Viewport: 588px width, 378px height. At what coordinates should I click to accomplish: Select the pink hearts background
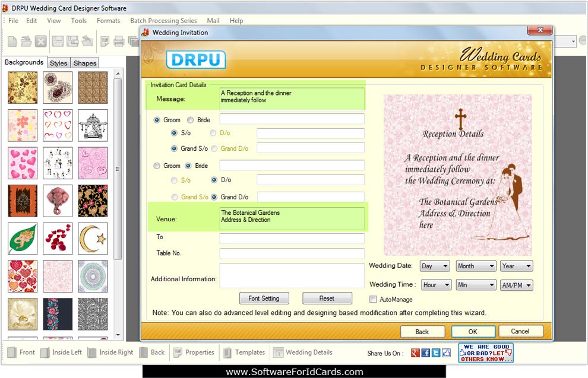(x=23, y=163)
